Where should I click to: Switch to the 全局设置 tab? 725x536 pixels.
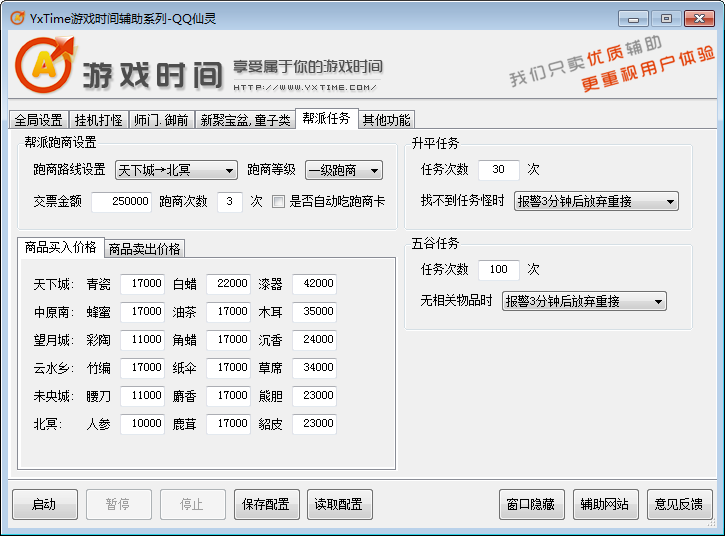click(38, 120)
